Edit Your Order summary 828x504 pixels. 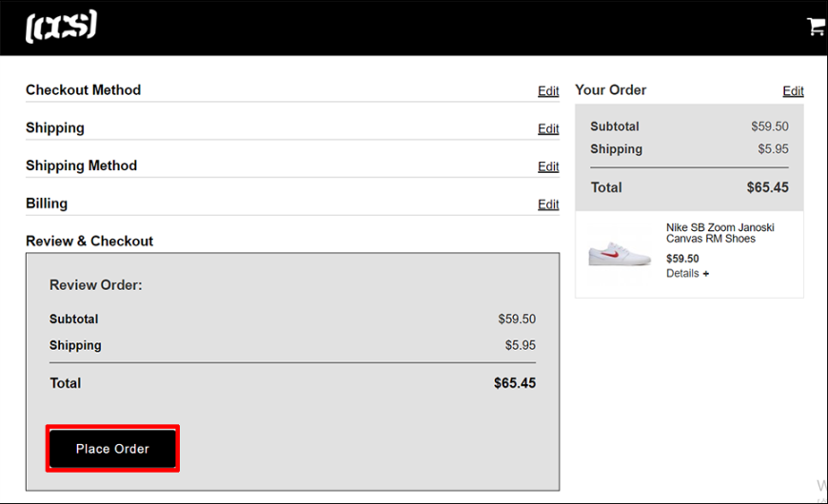click(793, 90)
